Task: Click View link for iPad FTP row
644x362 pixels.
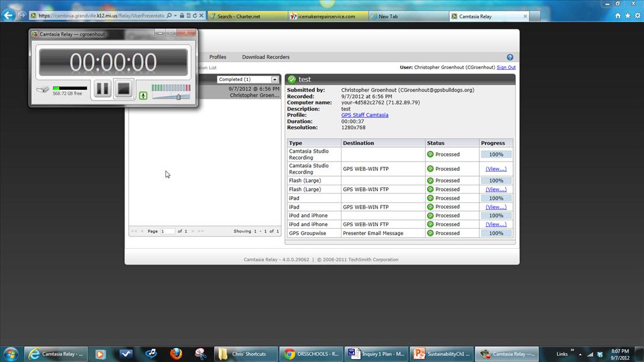Action: pos(496,207)
